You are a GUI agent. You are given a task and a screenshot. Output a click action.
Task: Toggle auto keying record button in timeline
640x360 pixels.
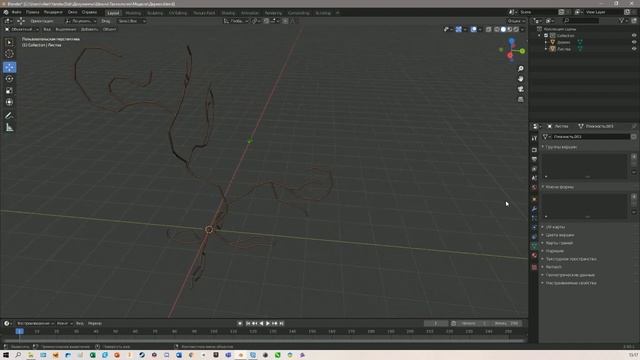[240, 323]
